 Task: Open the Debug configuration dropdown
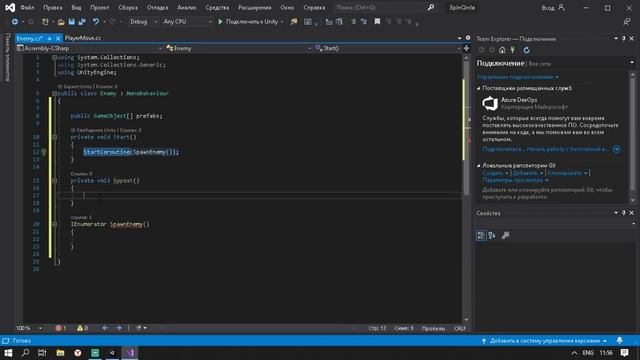[x=143, y=22]
